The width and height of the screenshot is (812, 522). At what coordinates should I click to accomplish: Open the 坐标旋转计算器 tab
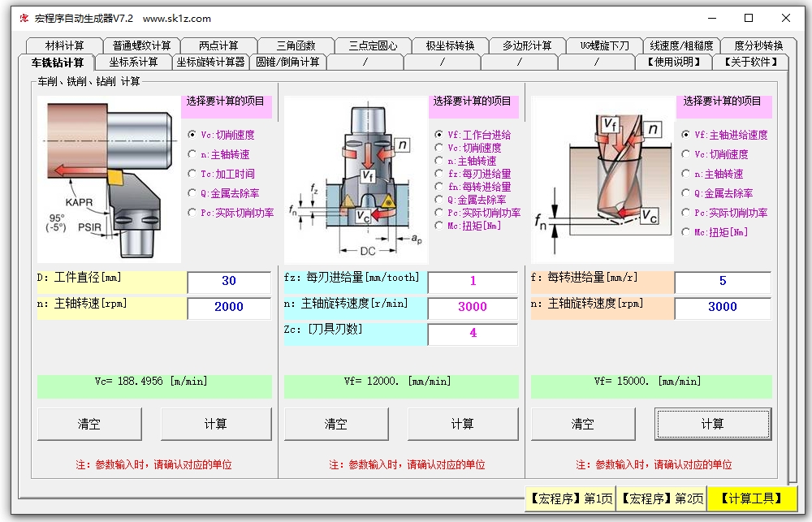(209, 62)
